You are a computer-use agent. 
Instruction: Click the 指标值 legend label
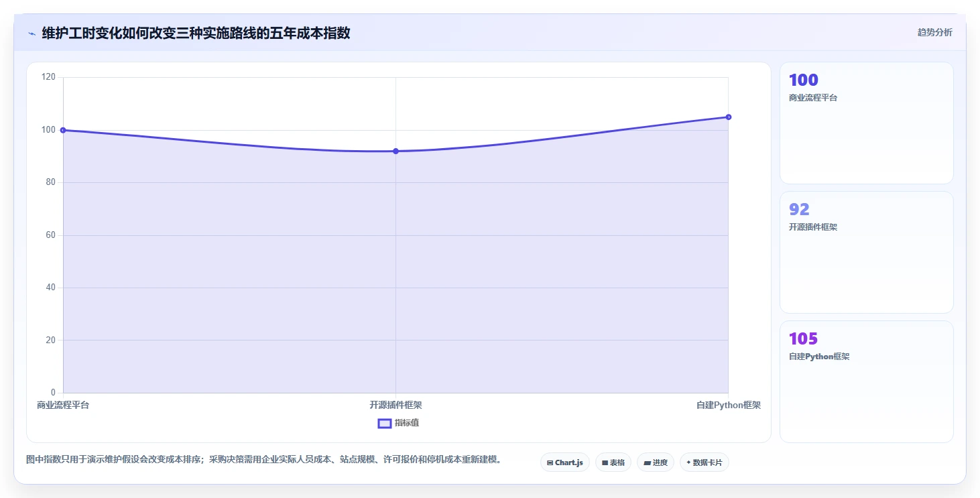pyautogui.click(x=407, y=423)
